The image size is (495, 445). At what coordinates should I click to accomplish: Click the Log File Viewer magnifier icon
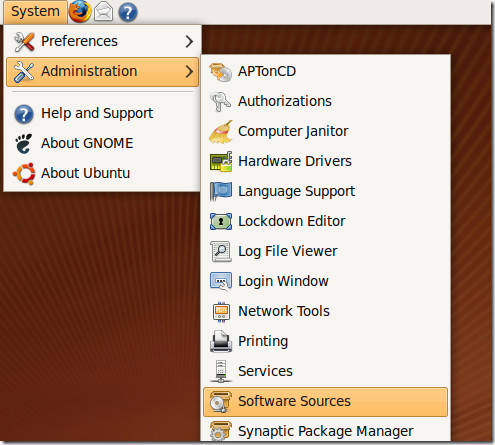[221, 251]
